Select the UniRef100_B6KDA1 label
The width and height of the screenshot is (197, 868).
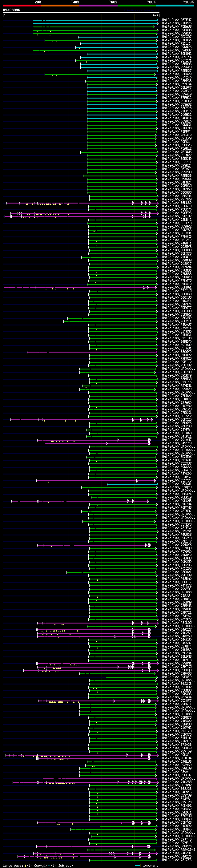[176, 287]
